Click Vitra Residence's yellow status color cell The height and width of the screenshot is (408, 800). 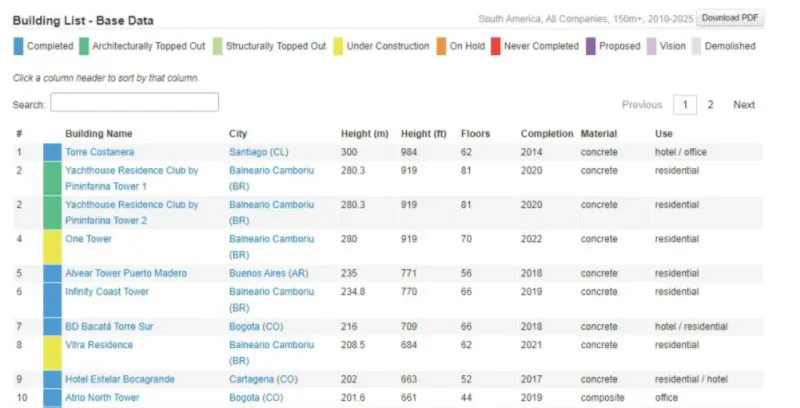point(52,353)
